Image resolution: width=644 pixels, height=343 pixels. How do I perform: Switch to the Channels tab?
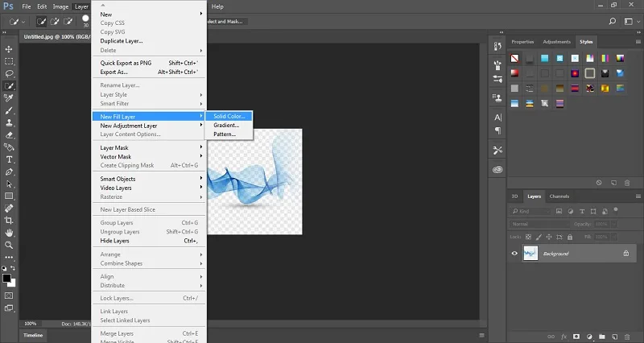pyautogui.click(x=559, y=196)
